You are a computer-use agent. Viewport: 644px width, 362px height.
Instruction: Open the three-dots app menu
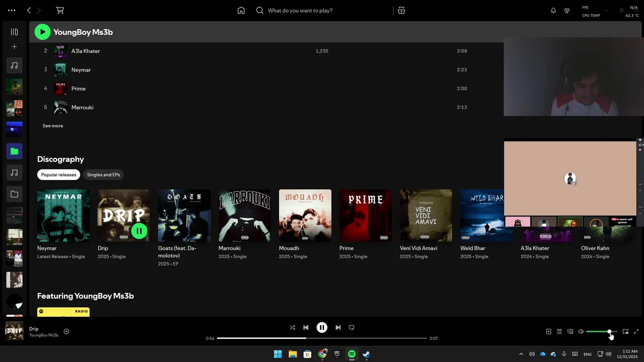(x=12, y=10)
